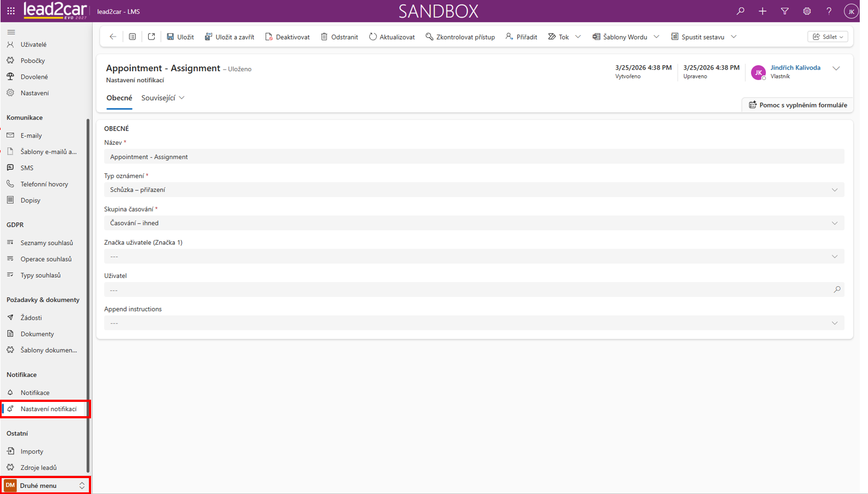Open the Jindřich Kalivoda owner link
Screen dimensions: 868x494
[x=795, y=67]
